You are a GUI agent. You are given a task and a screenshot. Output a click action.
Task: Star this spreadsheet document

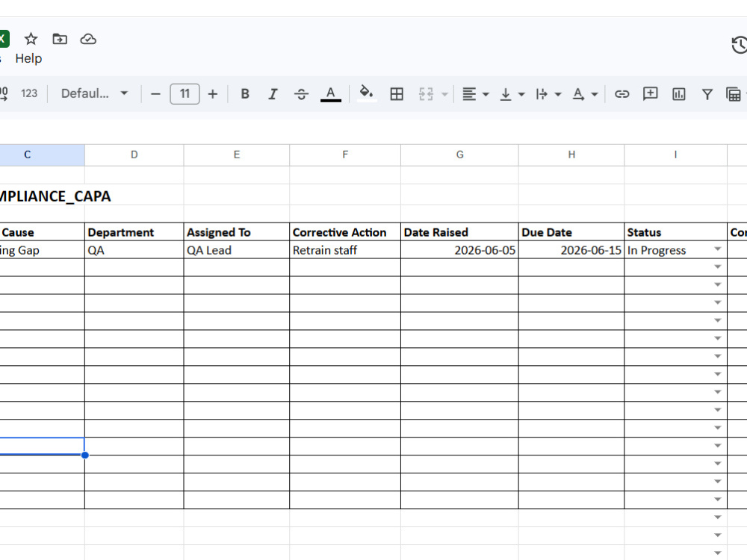click(31, 39)
